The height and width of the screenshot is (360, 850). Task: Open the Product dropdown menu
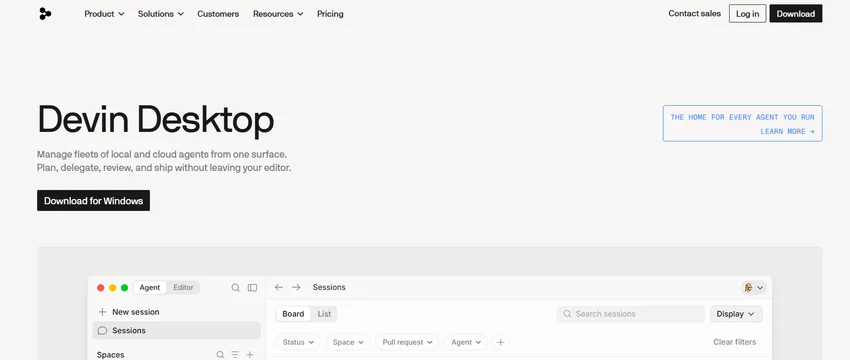click(x=104, y=14)
